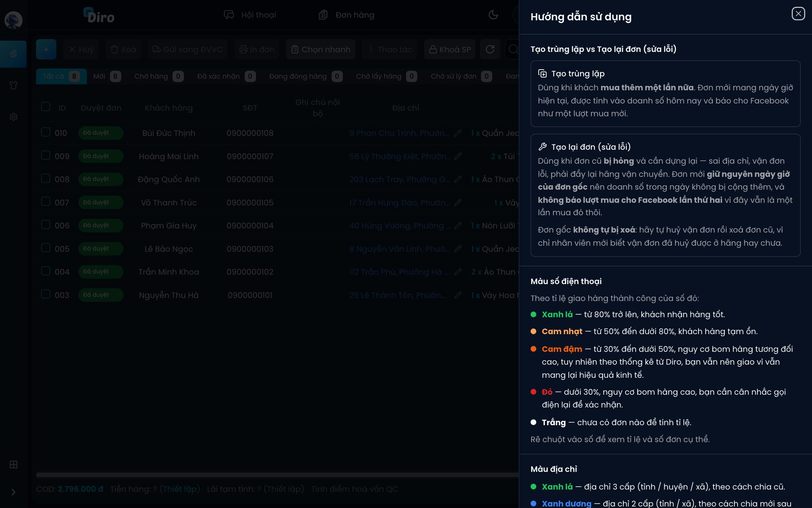The height and width of the screenshot is (508, 812).
Task: Check the box for order 010
Action: 46,132
